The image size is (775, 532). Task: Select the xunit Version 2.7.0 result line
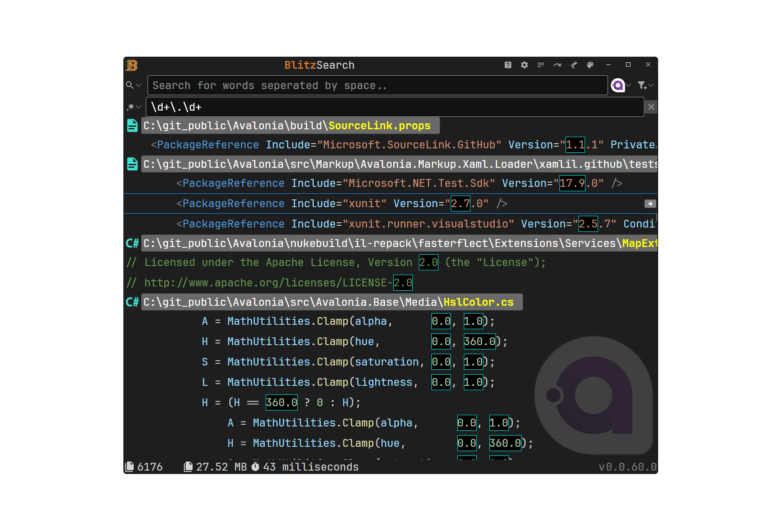391,204
